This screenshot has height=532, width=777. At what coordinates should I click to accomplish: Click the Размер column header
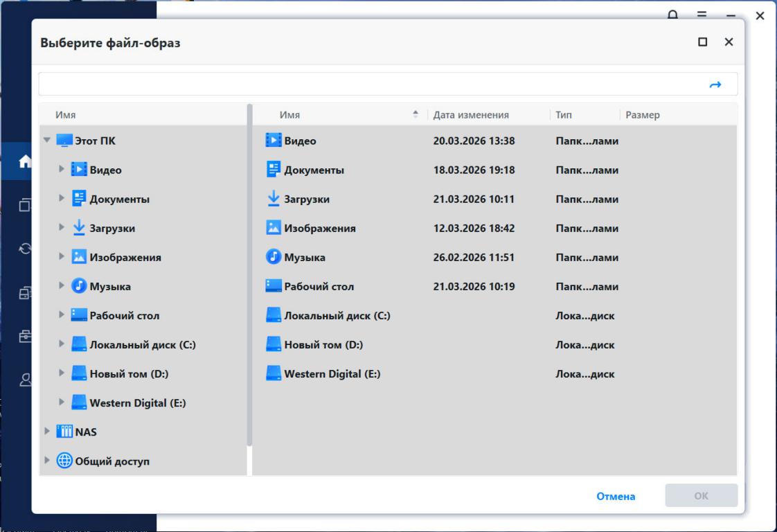click(x=643, y=115)
